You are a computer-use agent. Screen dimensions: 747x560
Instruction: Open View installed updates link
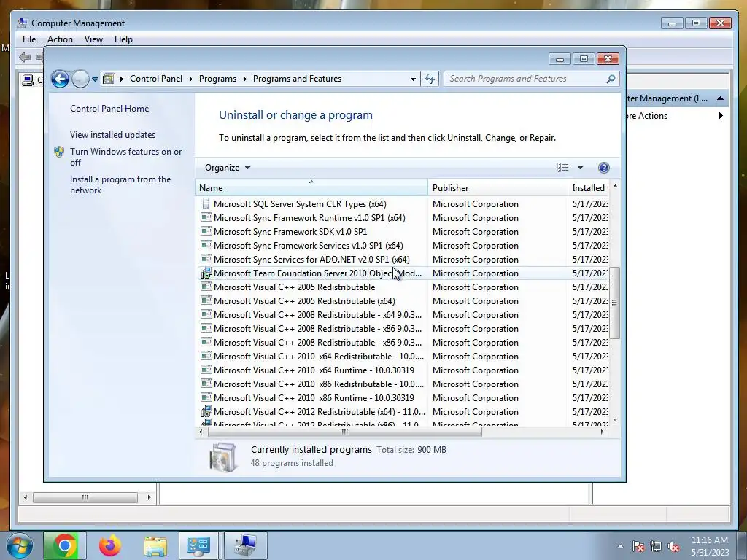point(113,135)
